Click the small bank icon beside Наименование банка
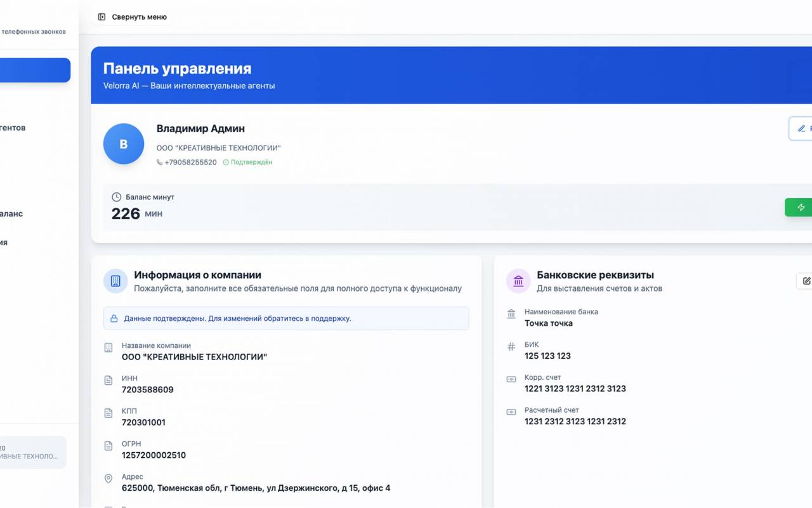 [511, 314]
